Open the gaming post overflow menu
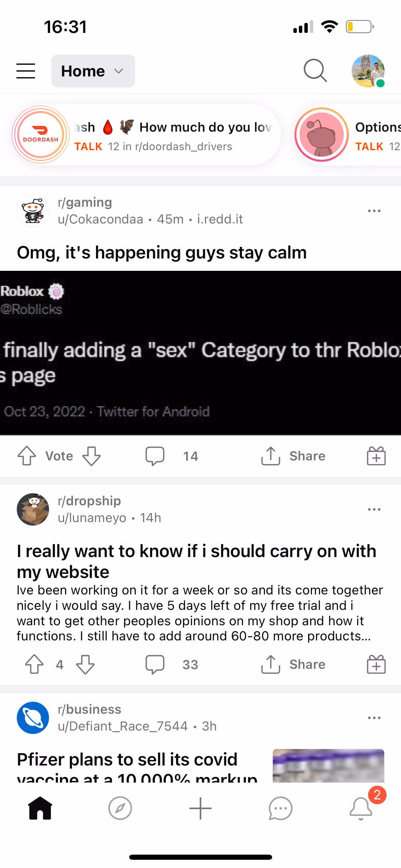This screenshot has width=401, height=868. click(374, 211)
